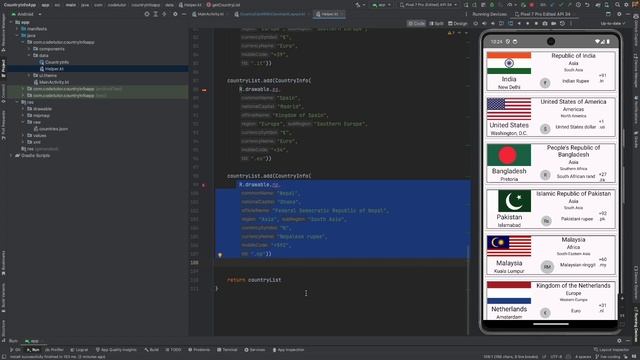This screenshot has height=360, width=640.
Task: Open the Project tool window sidebar button
Action: (x=3, y=68)
